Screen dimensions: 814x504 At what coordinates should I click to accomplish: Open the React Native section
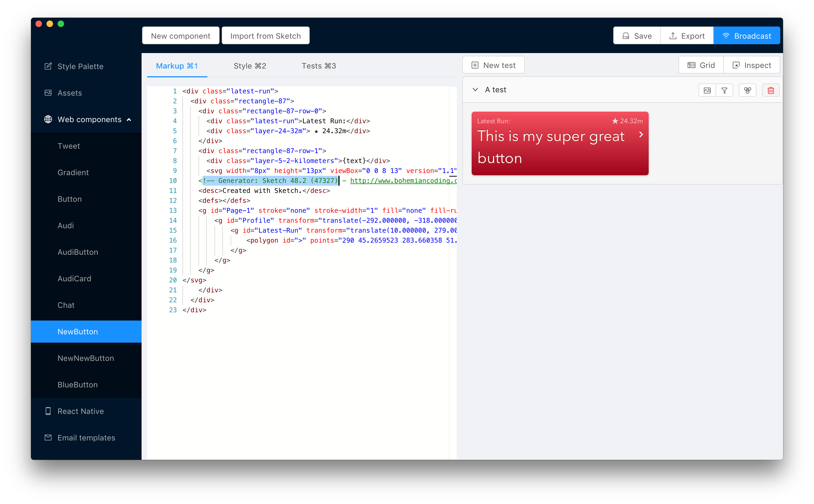tap(80, 411)
